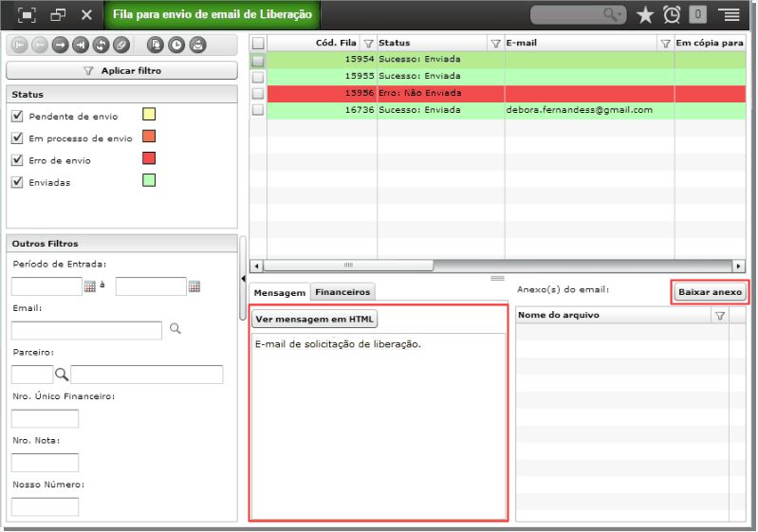Viewport: 758px width, 532px height.
Task: Click the clock schedule toolbar icon
Action: click(x=176, y=45)
